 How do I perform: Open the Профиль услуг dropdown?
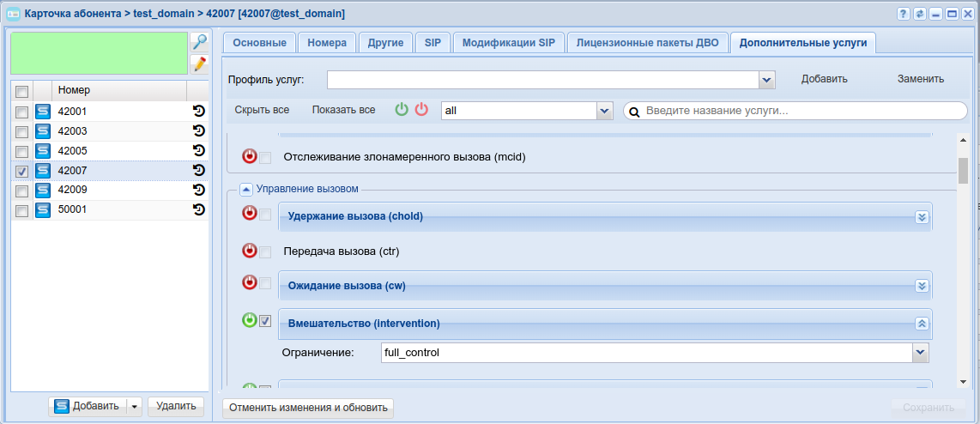(766, 80)
